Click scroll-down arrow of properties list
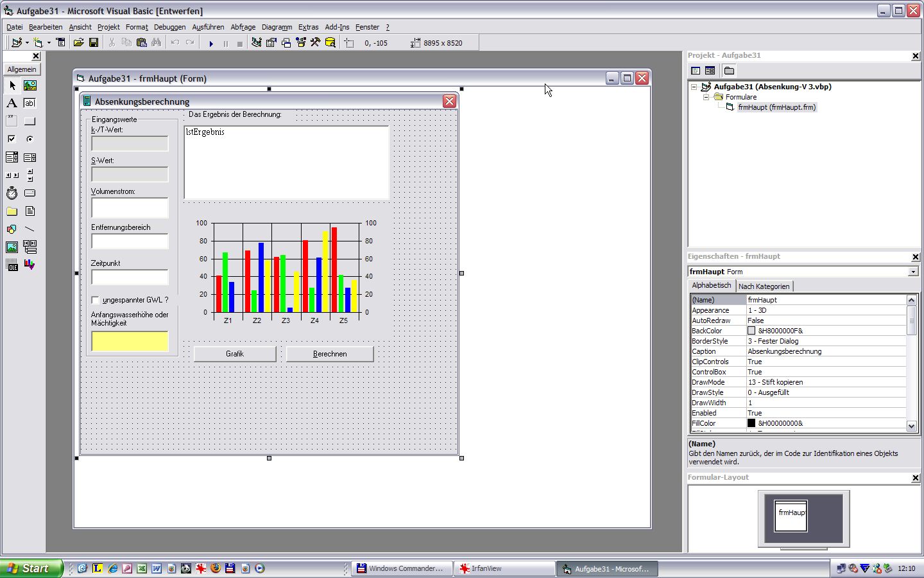 [911, 426]
